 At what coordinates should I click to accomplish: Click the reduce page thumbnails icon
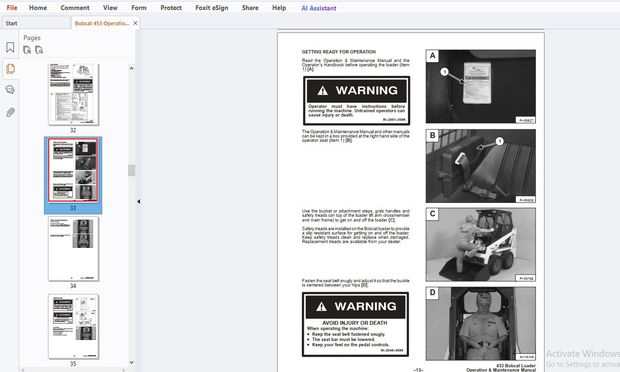pyautogui.click(x=39, y=50)
